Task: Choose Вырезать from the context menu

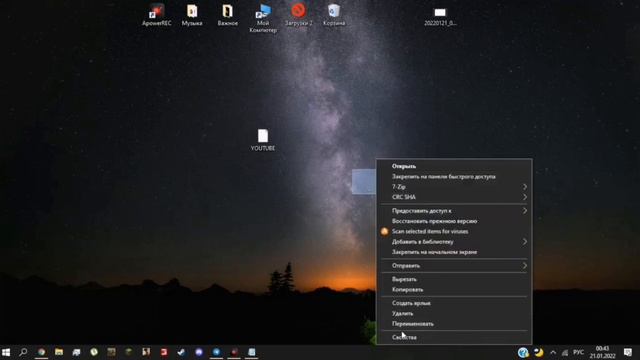Action: tap(454, 279)
